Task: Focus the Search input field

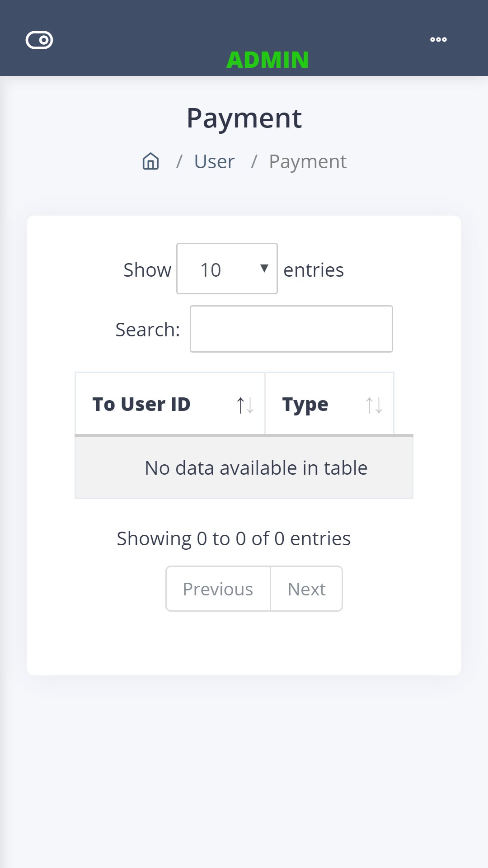Action: [x=291, y=329]
